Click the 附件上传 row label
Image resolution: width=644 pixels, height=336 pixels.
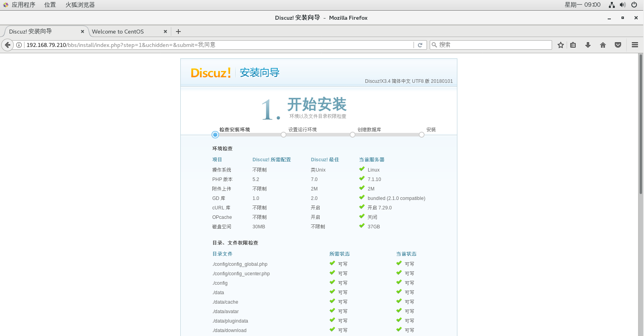[222, 189]
